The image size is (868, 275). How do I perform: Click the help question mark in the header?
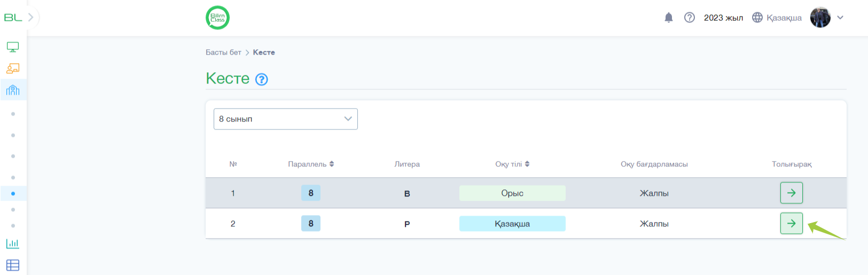(x=690, y=18)
